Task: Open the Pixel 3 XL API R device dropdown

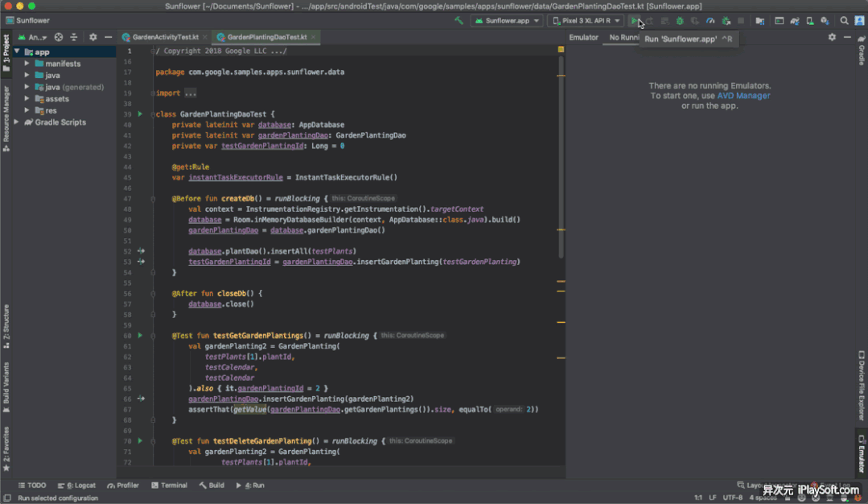Action: [x=585, y=21]
